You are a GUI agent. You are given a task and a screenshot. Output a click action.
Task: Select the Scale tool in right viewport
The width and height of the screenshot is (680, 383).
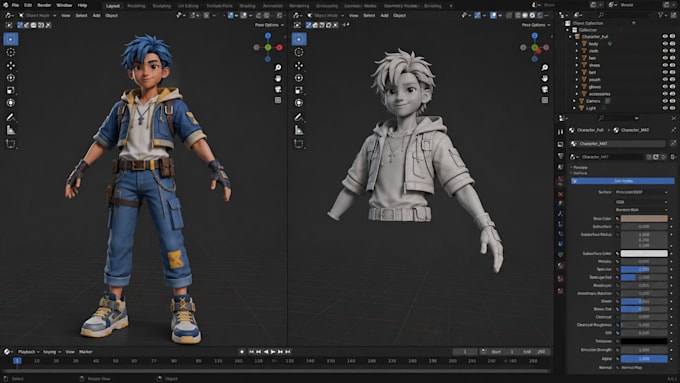click(299, 90)
